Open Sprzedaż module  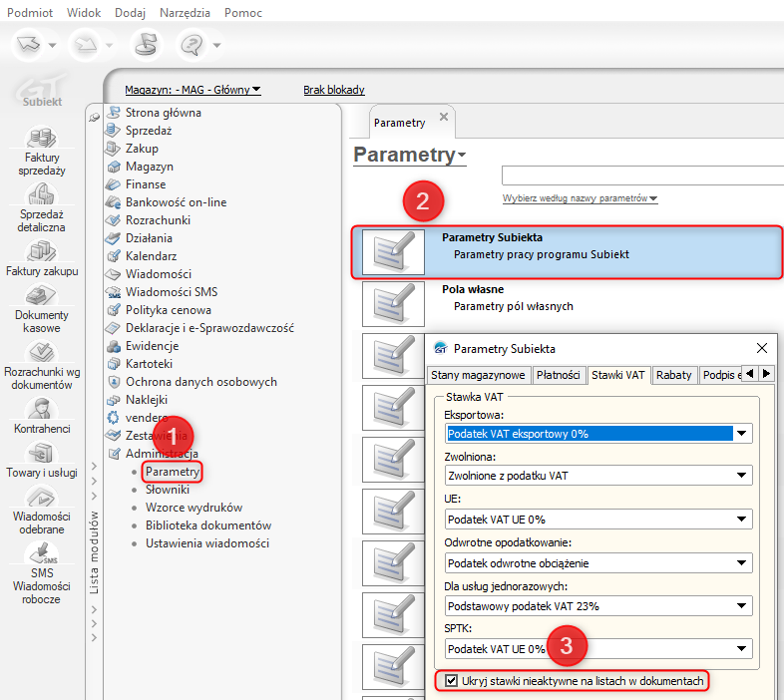click(x=149, y=131)
